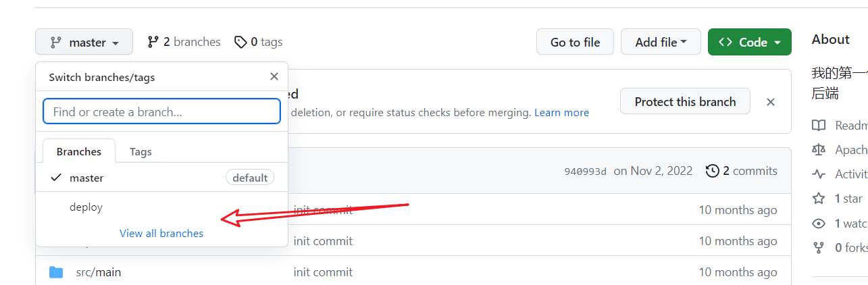Select the Branches tab
Viewport: 868px width, 285px height.
[x=79, y=151]
